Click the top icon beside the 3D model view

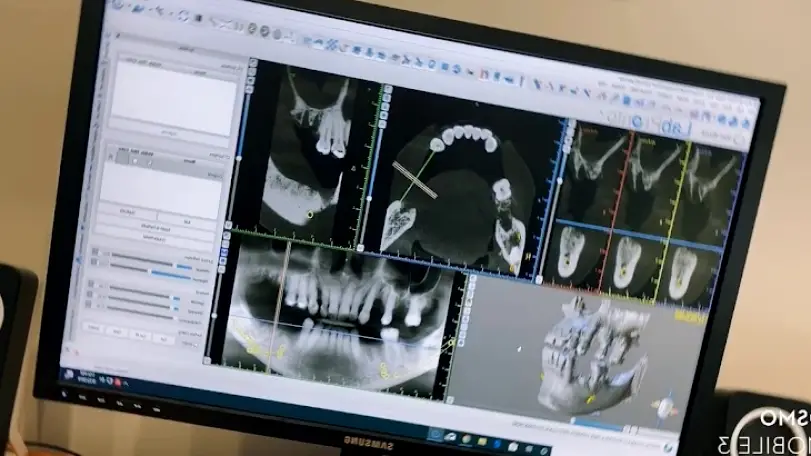[472, 279]
